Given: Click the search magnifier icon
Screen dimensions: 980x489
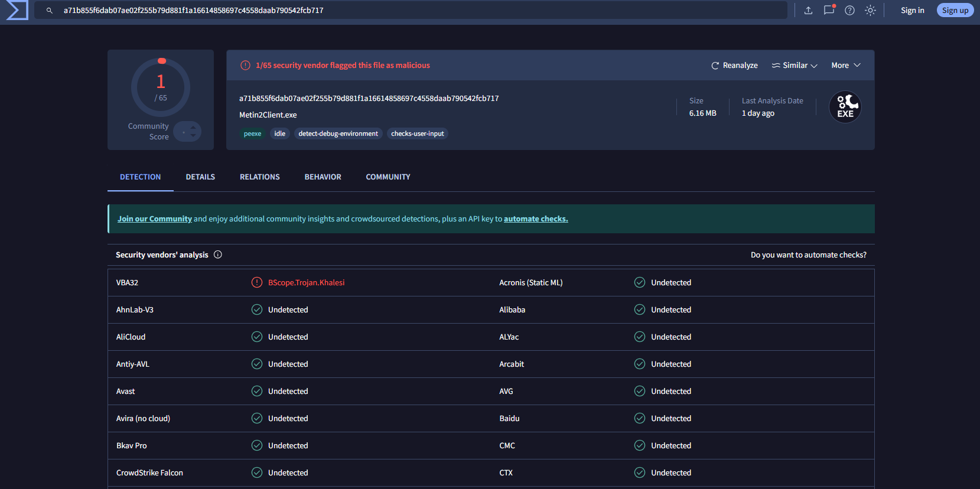Looking at the screenshot, I should point(50,11).
